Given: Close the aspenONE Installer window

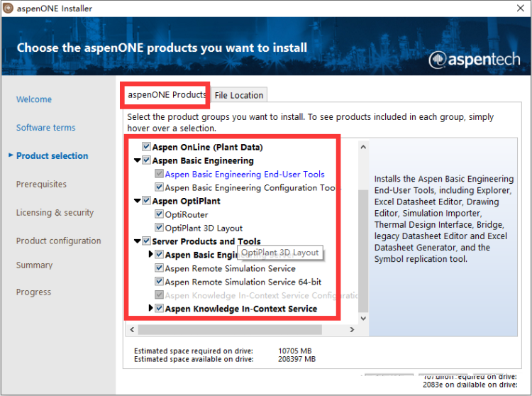Looking at the screenshot, I should (x=521, y=8).
